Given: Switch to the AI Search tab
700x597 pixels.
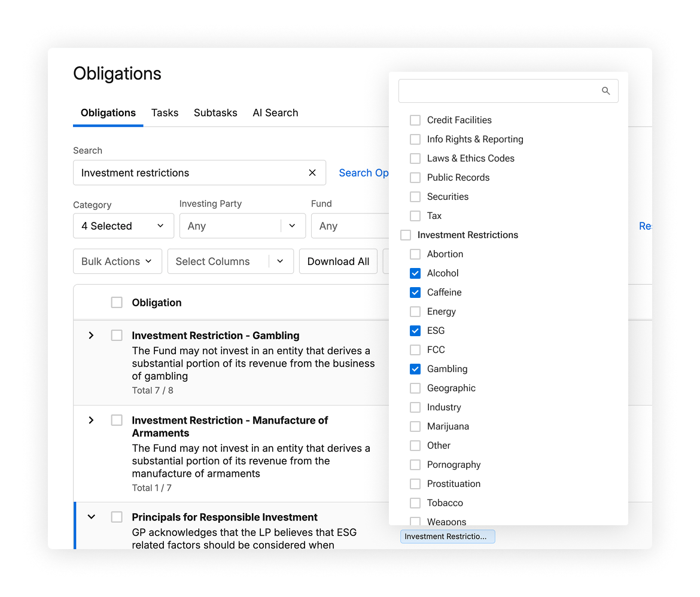Looking at the screenshot, I should (275, 113).
